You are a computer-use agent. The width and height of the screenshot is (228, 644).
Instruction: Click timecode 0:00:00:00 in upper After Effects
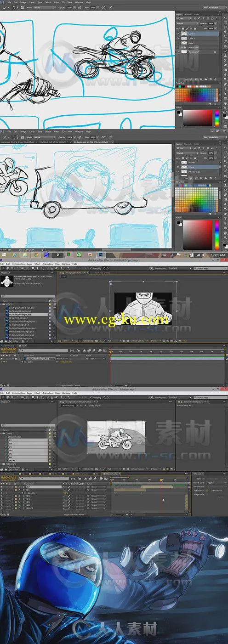tap(8, 350)
